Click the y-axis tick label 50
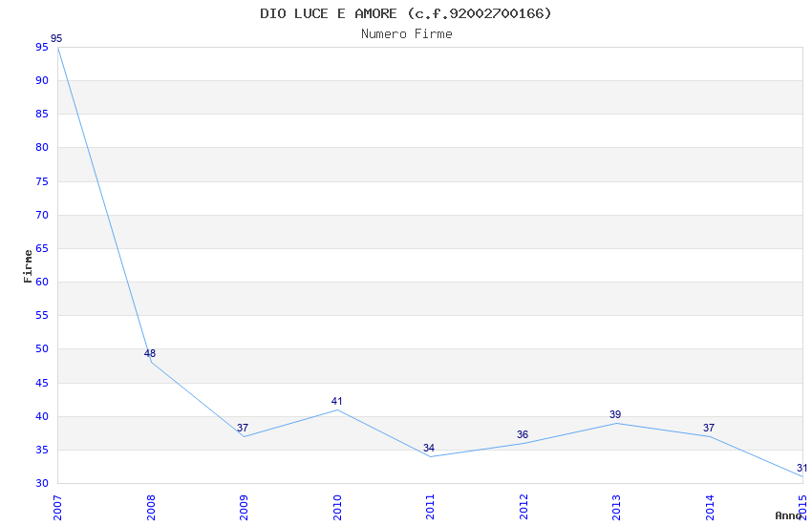Screen dimensions: 812x525 [42, 348]
